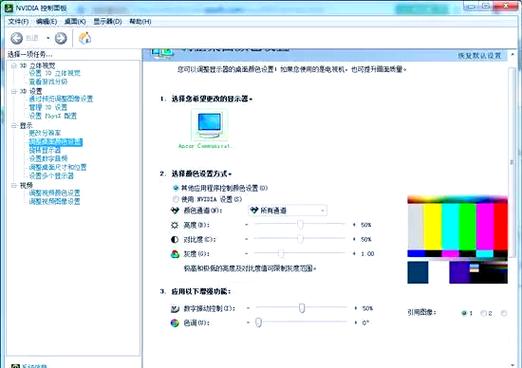Click the hue slider handle

258,322
